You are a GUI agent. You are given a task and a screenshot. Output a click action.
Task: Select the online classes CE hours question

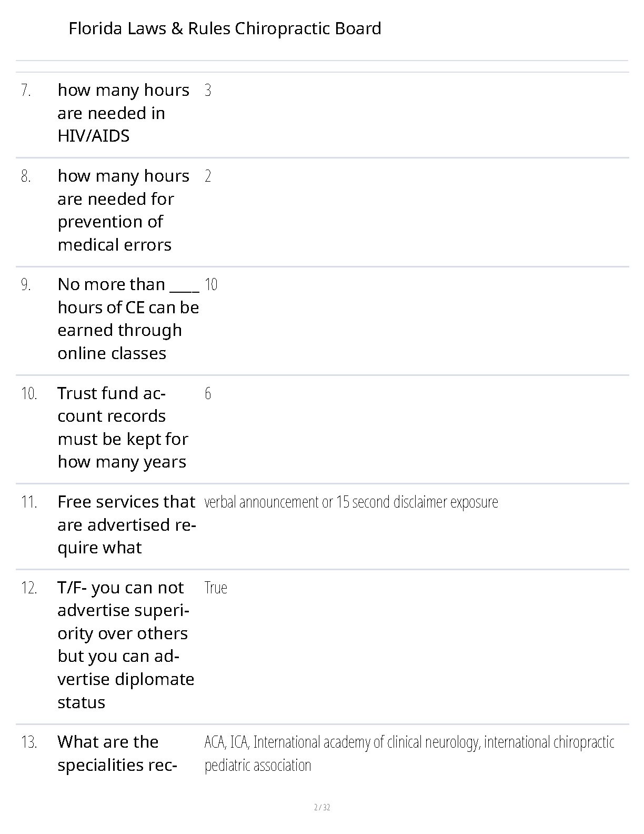coord(128,319)
